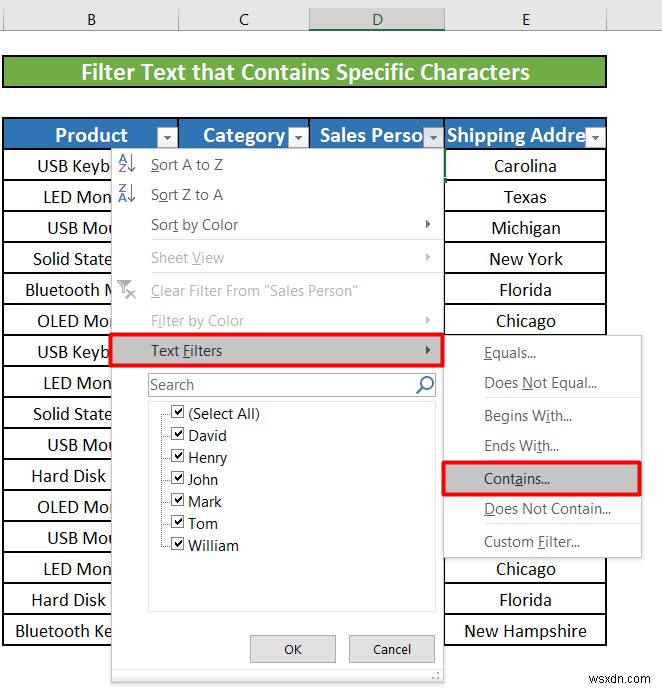Click the Bluetooth Ke product cell

58,631
